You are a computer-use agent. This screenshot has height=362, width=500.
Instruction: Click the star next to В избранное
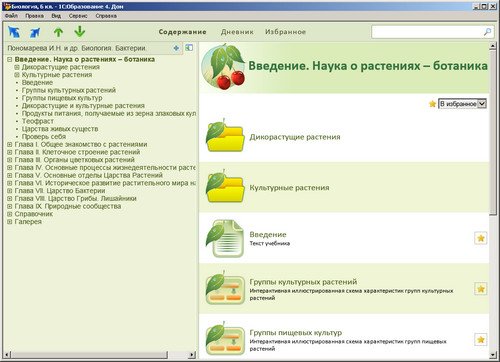click(x=432, y=104)
